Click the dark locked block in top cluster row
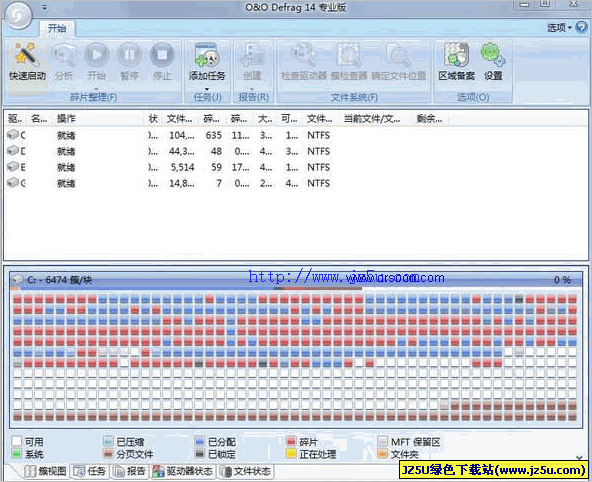This screenshot has height=482, width=592. 519,299
